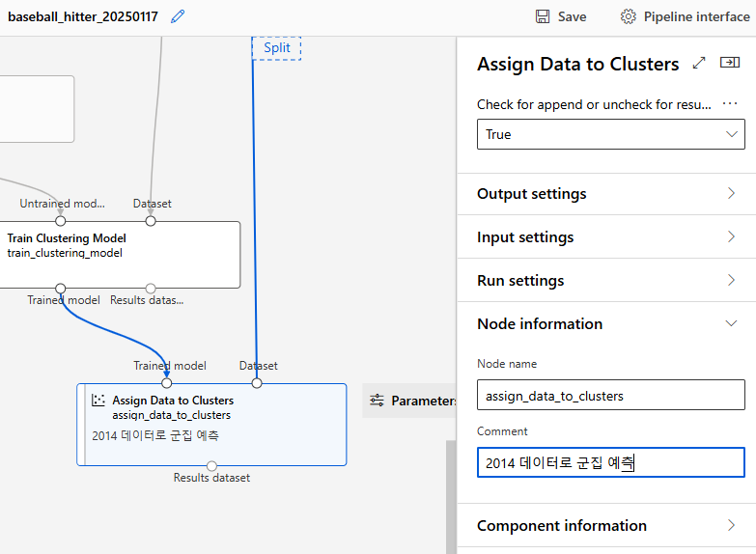Image resolution: width=756 pixels, height=554 pixels.
Task: Open Pipeline interface
Action: (685, 16)
